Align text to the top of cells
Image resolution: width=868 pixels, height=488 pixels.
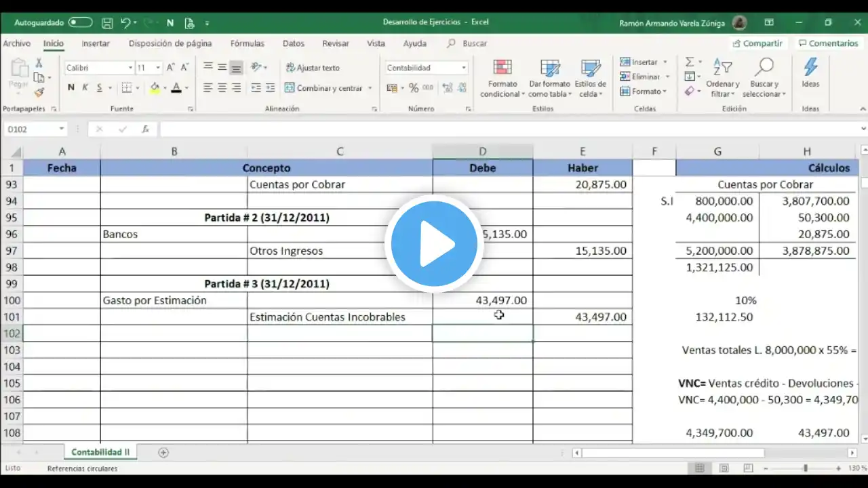[x=208, y=67]
